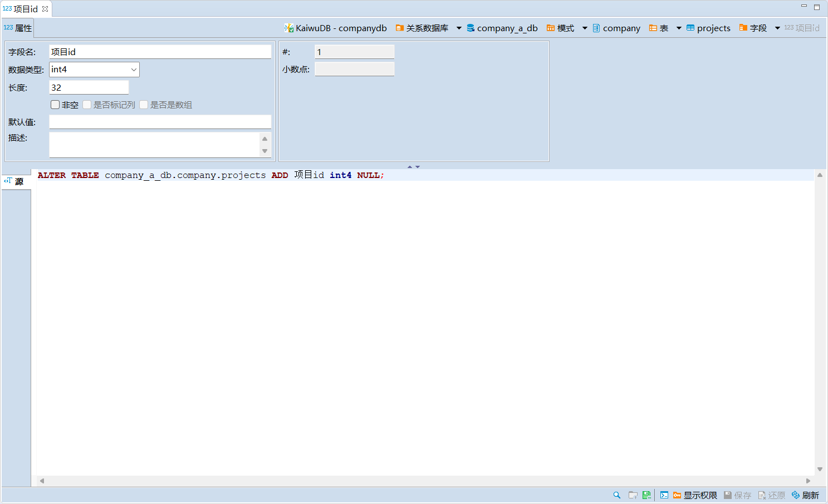Click the KaiwuDB - companydb connection breadcrumb
Image resolution: width=828 pixels, height=504 pixels.
(335, 28)
